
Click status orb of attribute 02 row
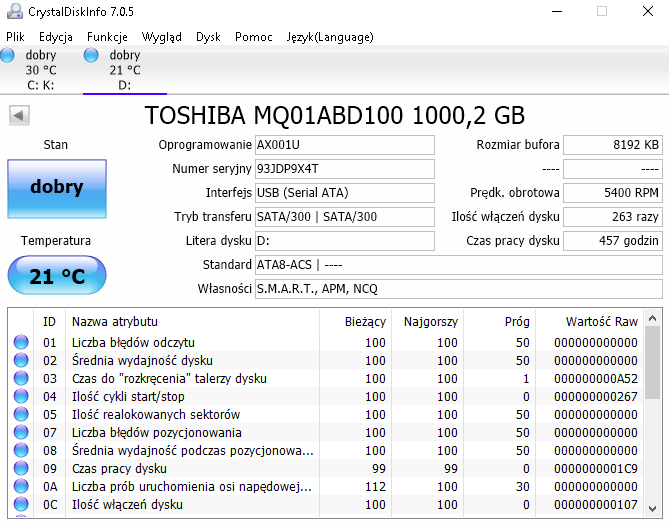(21, 360)
